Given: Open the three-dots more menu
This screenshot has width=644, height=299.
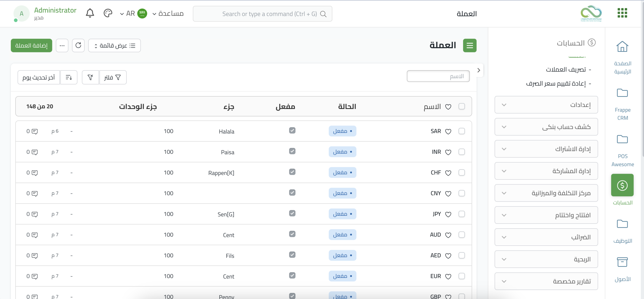Looking at the screenshot, I should [62, 46].
